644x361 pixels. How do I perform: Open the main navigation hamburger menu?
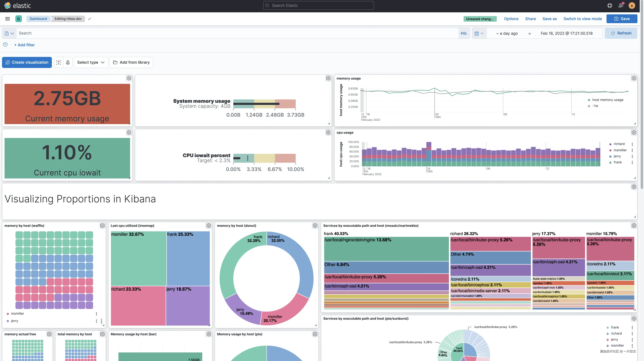(7, 19)
